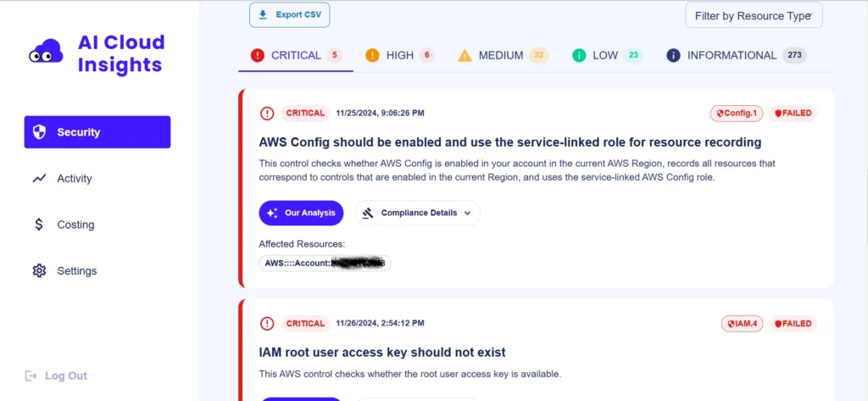Click the LOW count badge 23
The width and height of the screenshot is (868, 401).
[x=633, y=55]
